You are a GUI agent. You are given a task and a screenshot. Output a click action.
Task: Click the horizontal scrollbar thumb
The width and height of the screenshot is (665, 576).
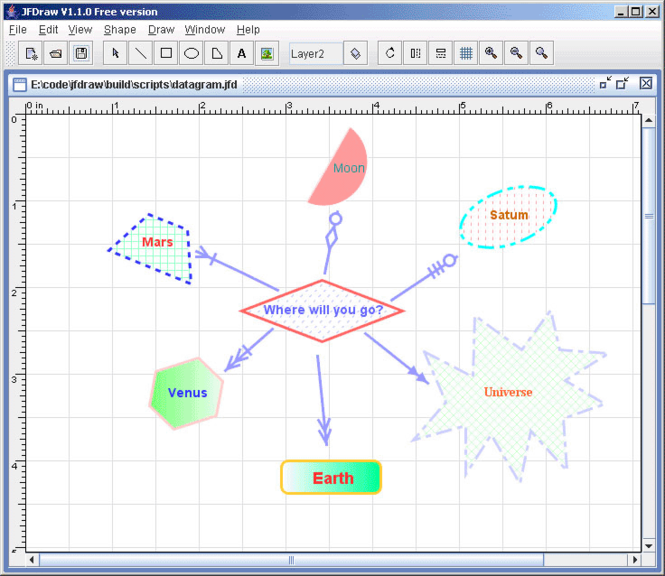coord(291,560)
